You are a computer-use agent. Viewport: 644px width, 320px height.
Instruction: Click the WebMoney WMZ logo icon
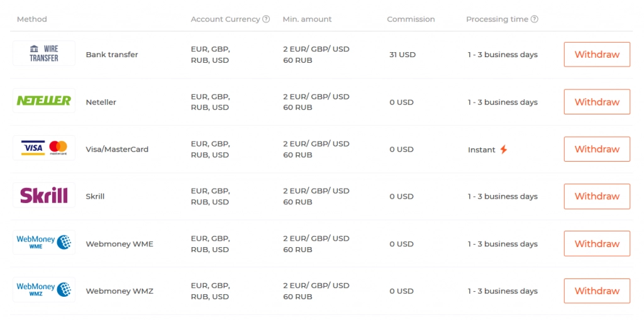coord(44,290)
